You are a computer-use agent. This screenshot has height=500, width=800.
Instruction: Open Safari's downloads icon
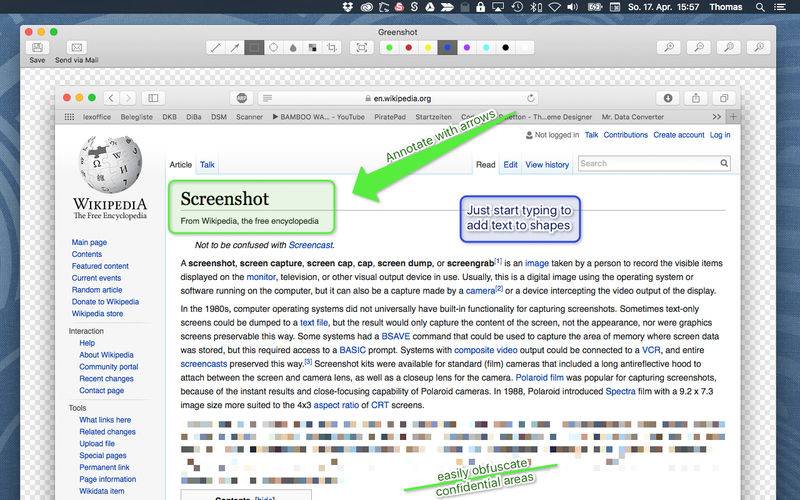[x=668, y=98]
